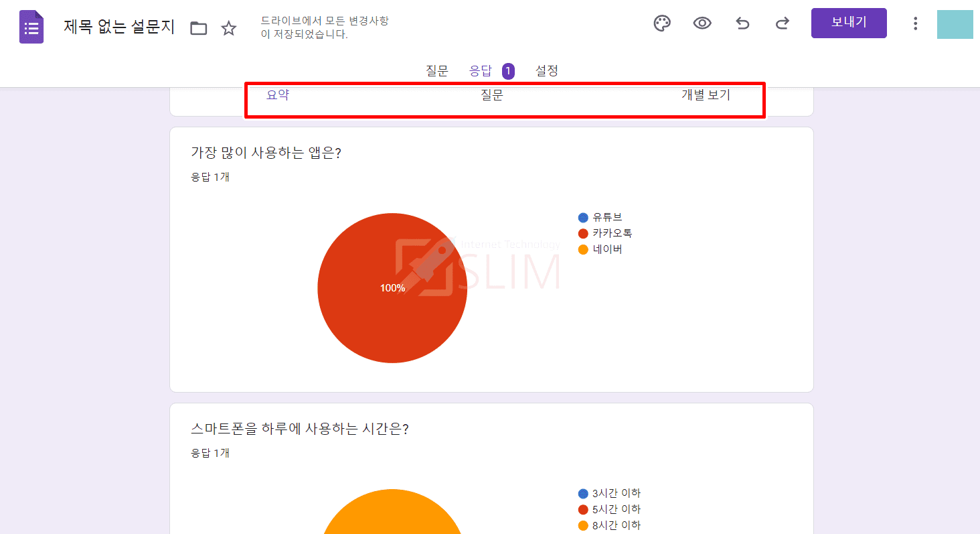This screenshot has height=534, width=980.
Task: Click the 카카오톡 legend entry
Action: pyautogui.click(x=605, y=233)
